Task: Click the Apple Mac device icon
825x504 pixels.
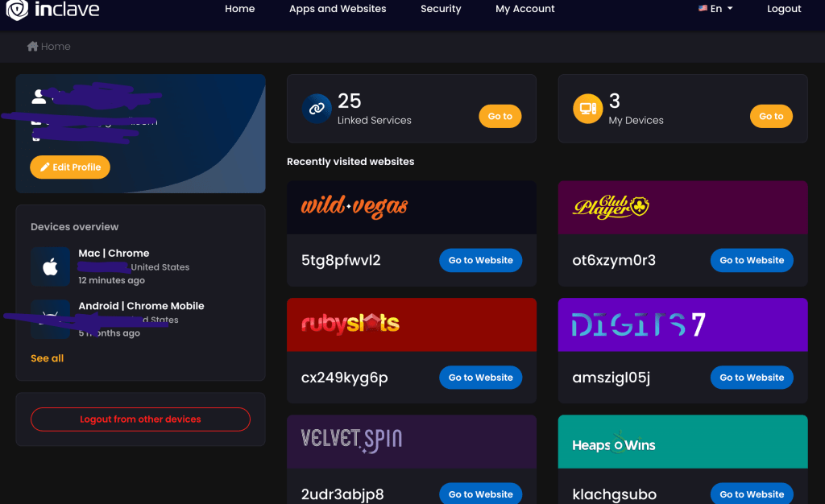Action: pos(50,266)
